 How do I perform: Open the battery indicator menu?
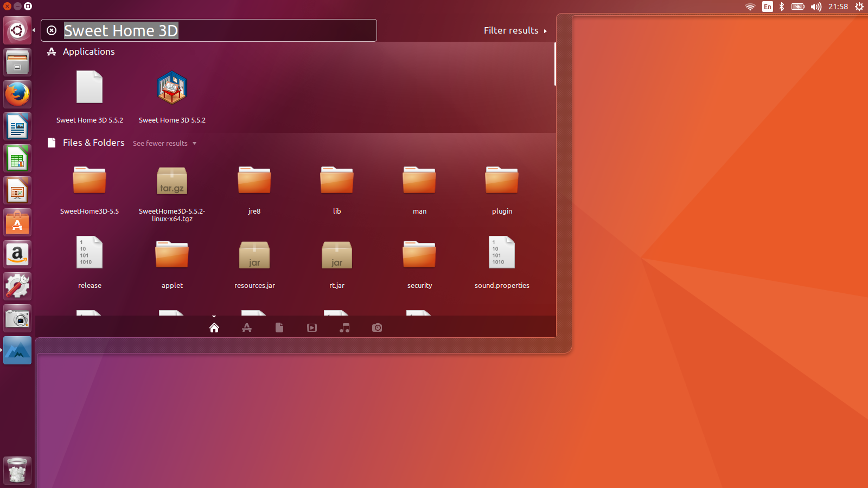pyautogui.click(x=798, y=7)
